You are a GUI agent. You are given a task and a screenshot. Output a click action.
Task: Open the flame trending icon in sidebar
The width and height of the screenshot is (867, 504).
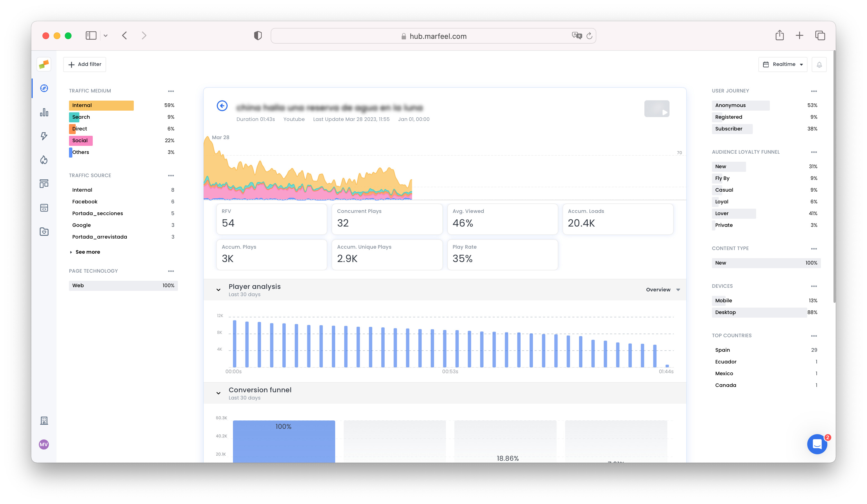pos(44,160)
